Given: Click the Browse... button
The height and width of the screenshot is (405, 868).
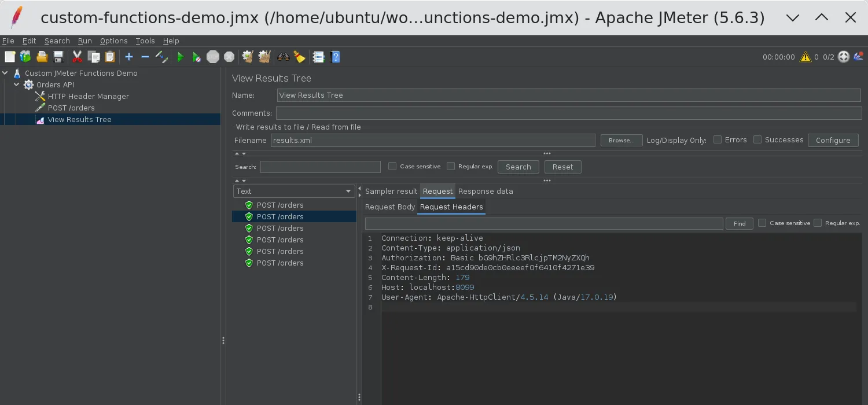Looking at the screenshot, I should click(x=621, y=140).
